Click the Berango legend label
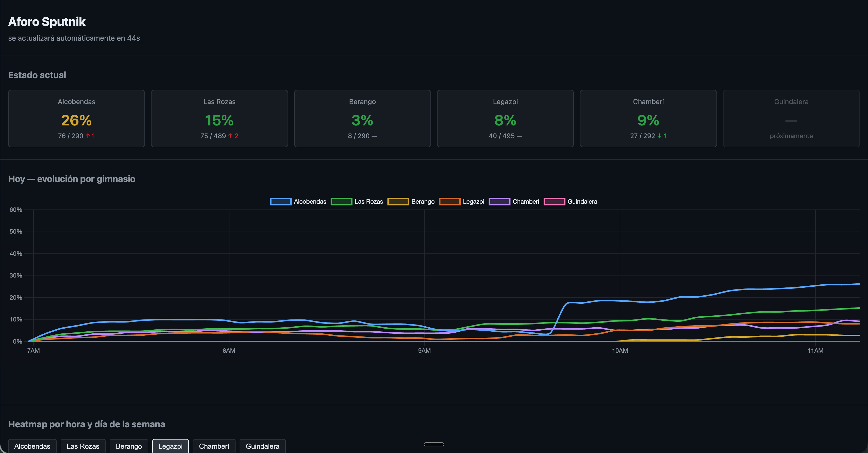This screenshot has height=453, width=868. 423,202
